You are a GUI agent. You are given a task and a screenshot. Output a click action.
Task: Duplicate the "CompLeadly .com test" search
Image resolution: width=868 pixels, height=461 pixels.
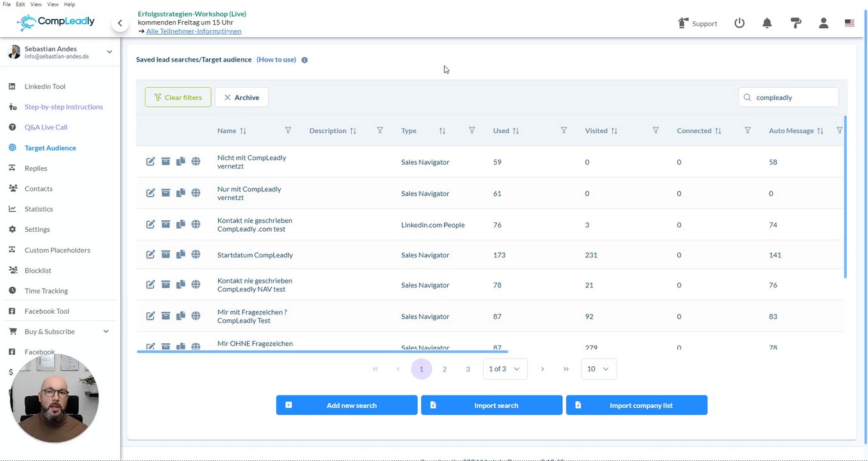(x=180, y=225)
